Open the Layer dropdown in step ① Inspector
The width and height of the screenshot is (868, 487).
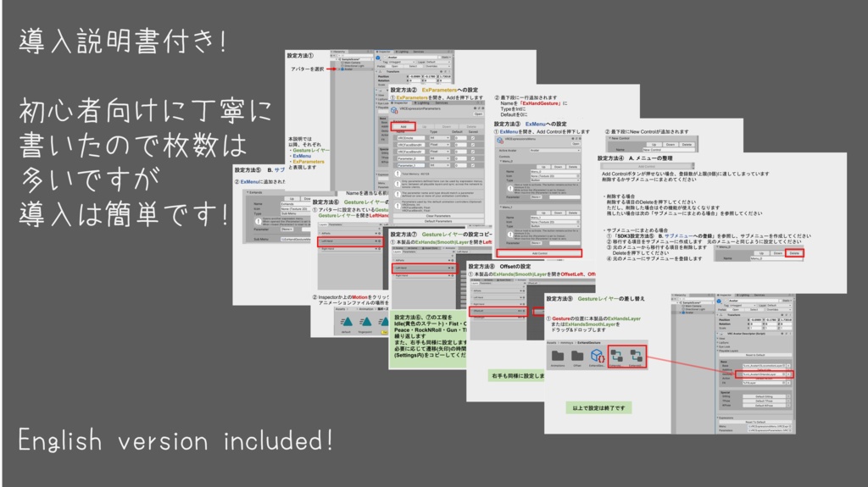point(438,62)
